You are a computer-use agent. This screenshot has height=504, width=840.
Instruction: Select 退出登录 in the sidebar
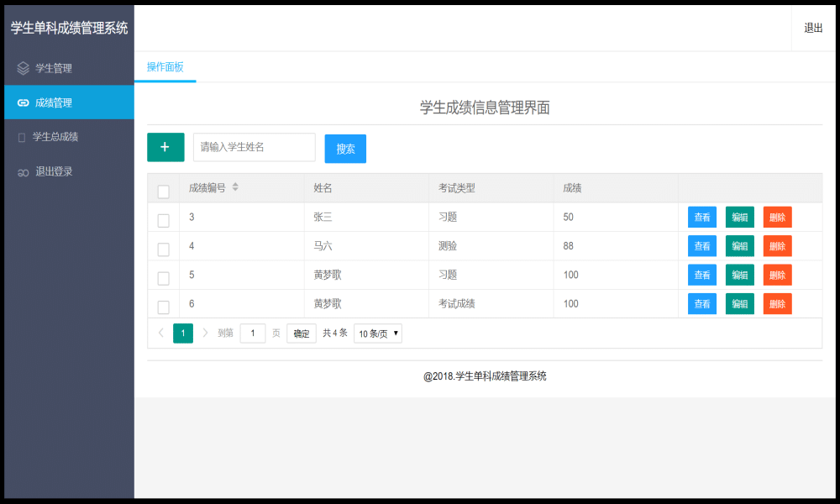point(69,172)
